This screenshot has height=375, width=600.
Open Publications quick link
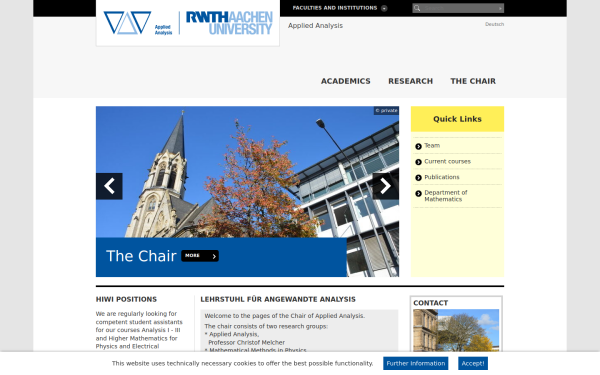(442, 177)
